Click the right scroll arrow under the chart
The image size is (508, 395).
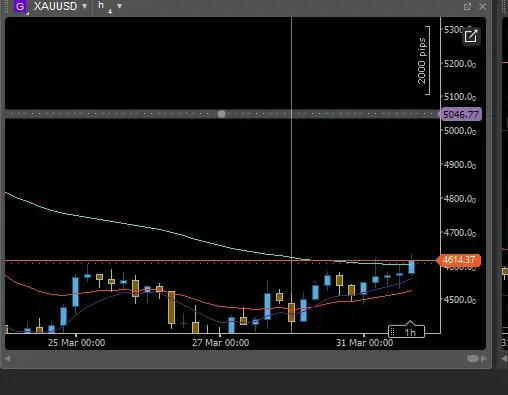484,359
